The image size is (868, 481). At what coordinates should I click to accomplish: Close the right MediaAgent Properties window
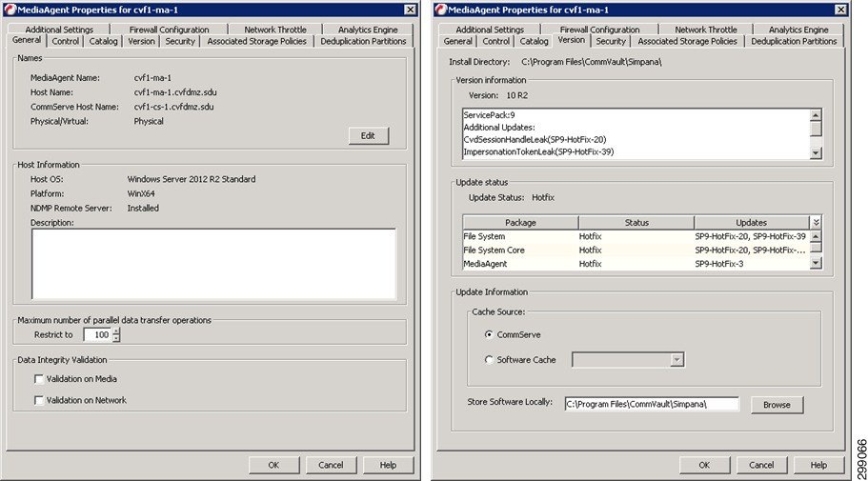tap(841, 10)
